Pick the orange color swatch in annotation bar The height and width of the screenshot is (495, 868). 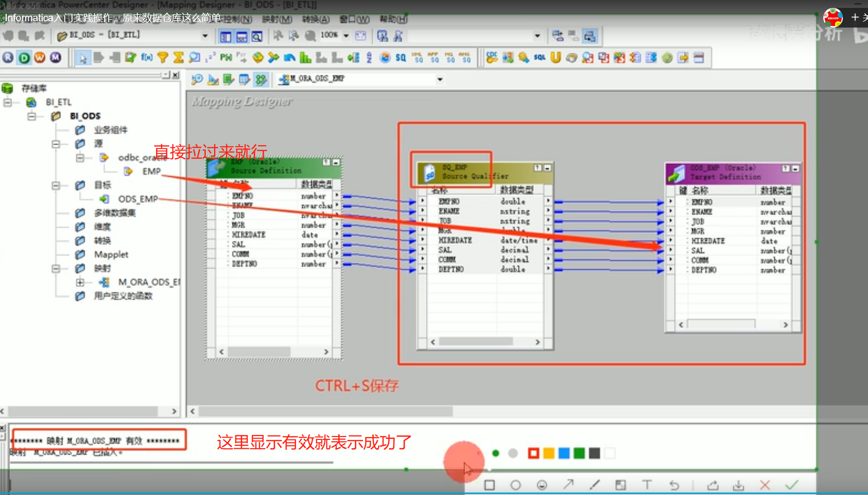(x=548, y=453)
